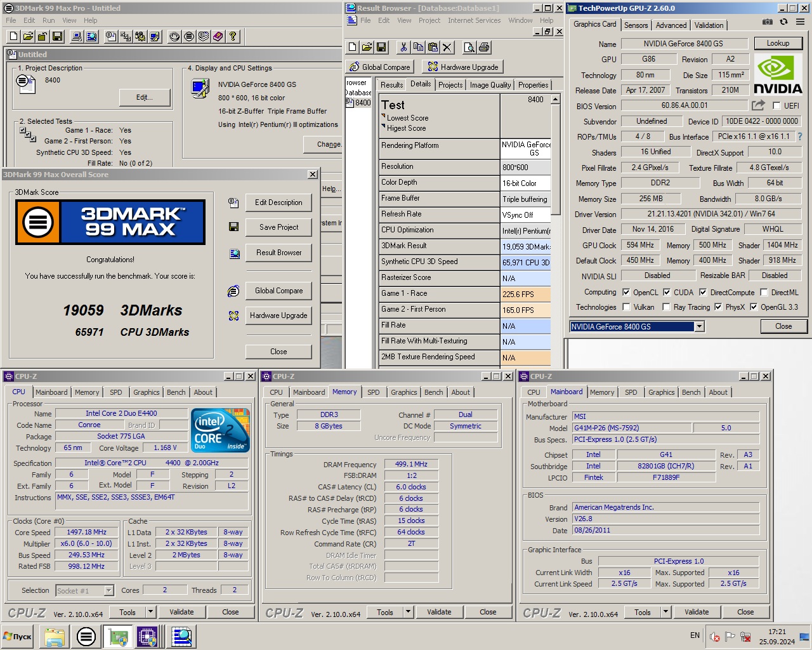Toggle CUDA checkbox
Screen dimensions: 812x650
pos(667,293)
